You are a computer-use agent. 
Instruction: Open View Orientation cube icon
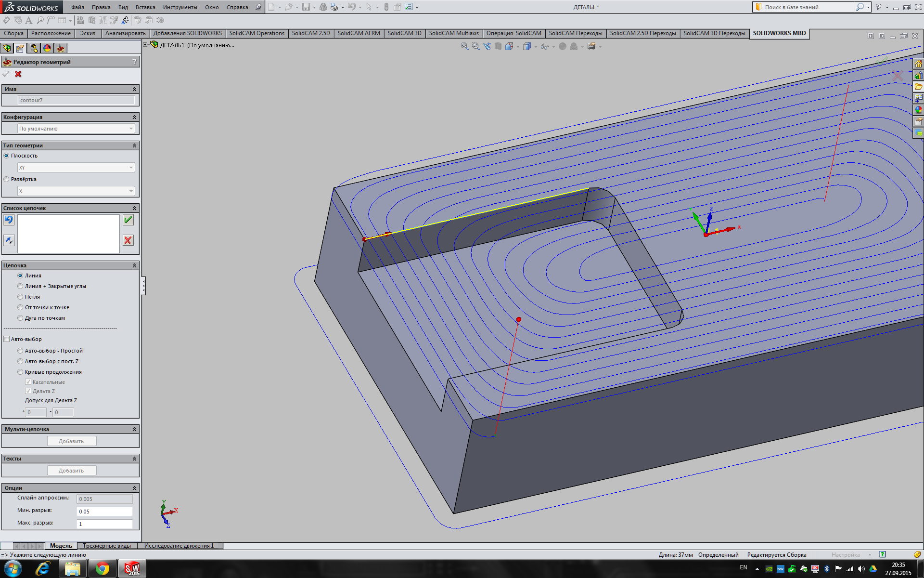509,46
